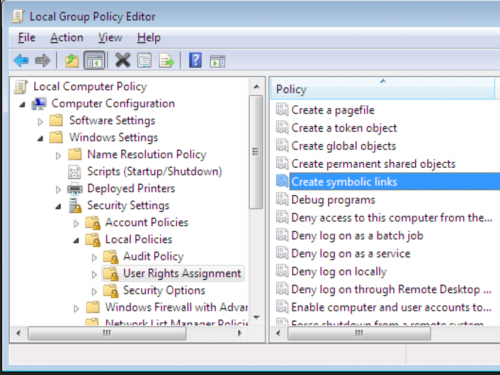The image size is (500, 375).
Task: Open the Action menu
Action: coord(67,37)
